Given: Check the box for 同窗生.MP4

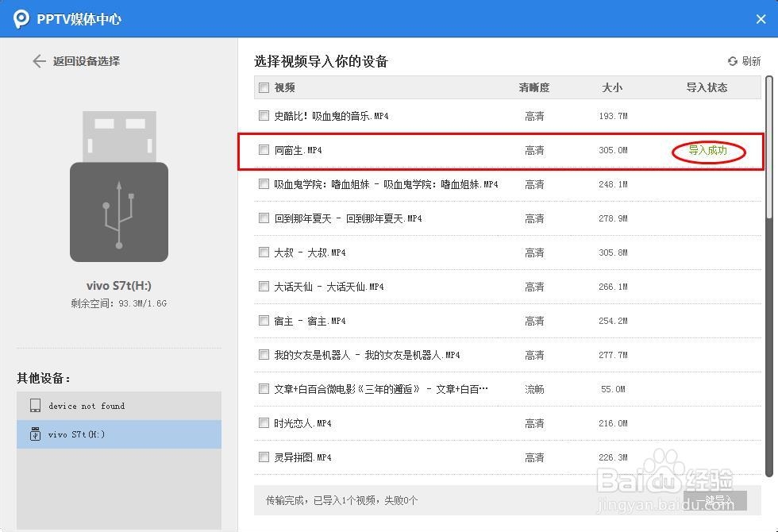Looking at the screenshot, I should click(264, 149).
